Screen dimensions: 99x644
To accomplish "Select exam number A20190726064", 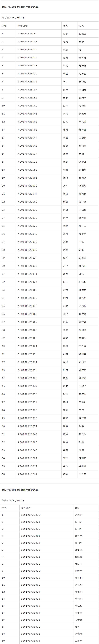I will [x=27, y=138].
